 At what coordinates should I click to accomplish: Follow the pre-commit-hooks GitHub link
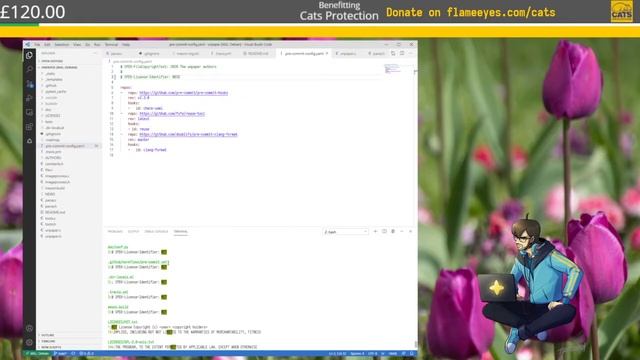click(x=183, y=93)
